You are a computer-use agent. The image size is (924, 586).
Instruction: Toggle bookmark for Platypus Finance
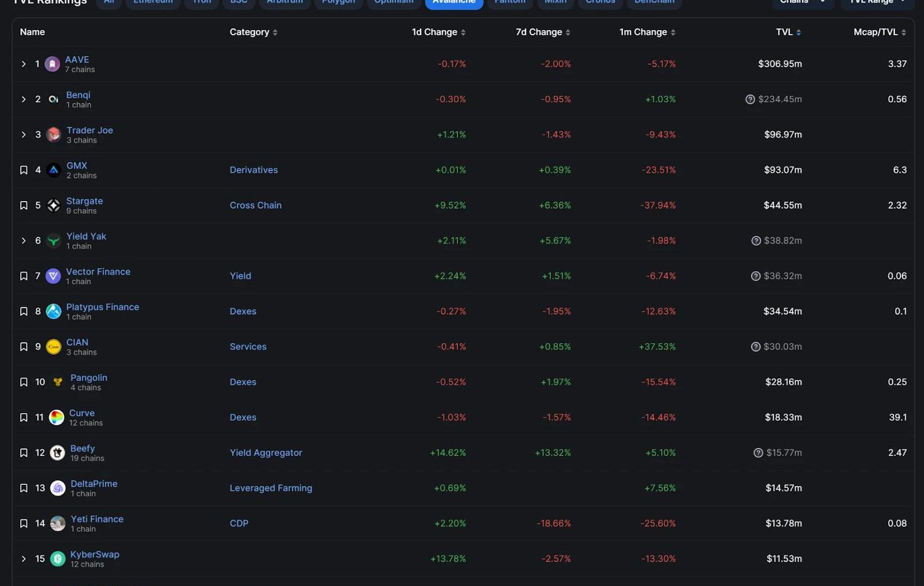24,311
